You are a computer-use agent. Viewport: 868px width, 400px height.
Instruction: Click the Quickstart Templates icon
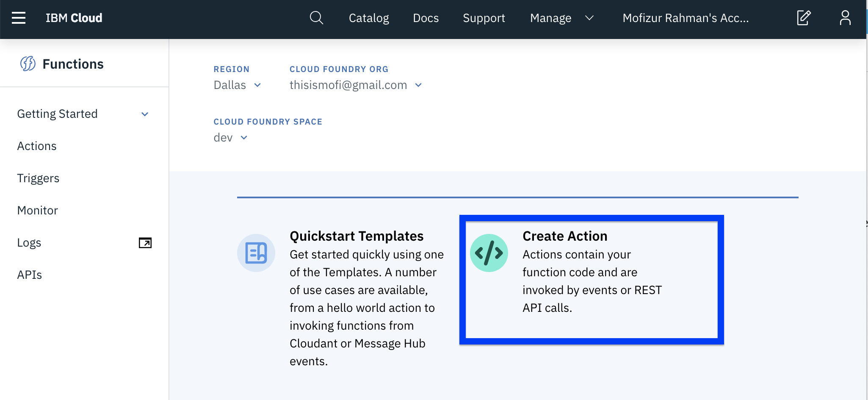click(x=256, y=253)
